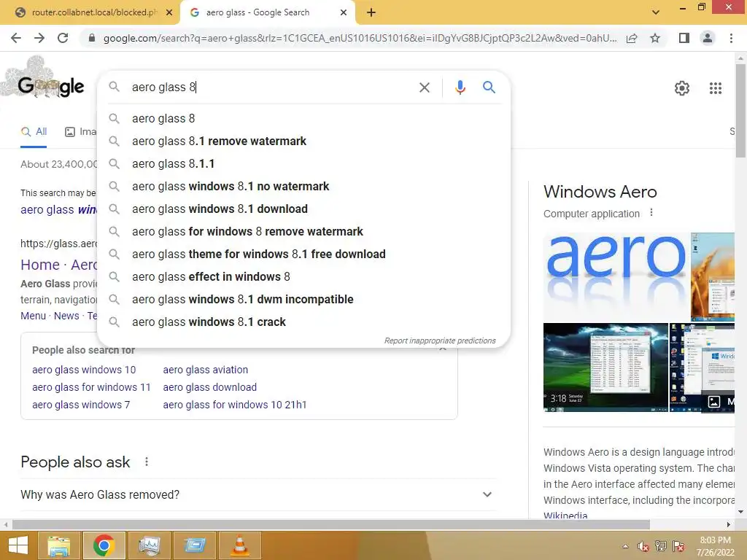The height and width of the screenshot is (560, 747).
Task: Click the horizontal page scrollbar
Action: pyautogui.click(x=331, y=524)
